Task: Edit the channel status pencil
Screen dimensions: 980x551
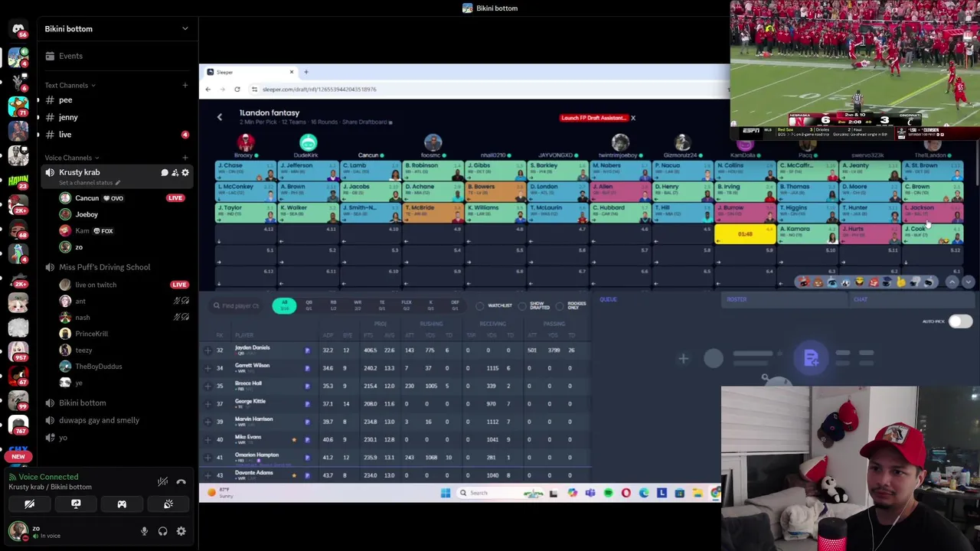Action: tap(117, 183)
